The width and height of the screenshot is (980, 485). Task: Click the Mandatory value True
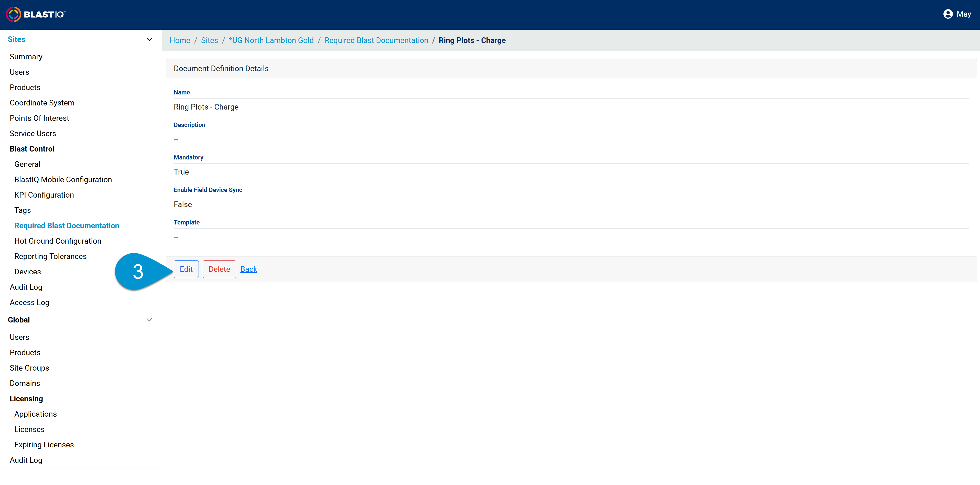coord(181,172)
